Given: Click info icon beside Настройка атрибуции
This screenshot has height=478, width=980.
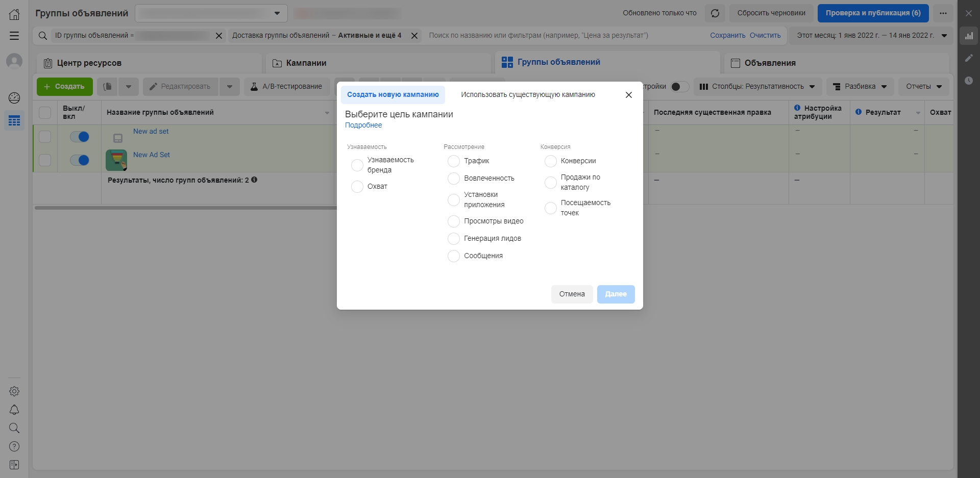Looking at the screenshot, I should coord(797,108).
